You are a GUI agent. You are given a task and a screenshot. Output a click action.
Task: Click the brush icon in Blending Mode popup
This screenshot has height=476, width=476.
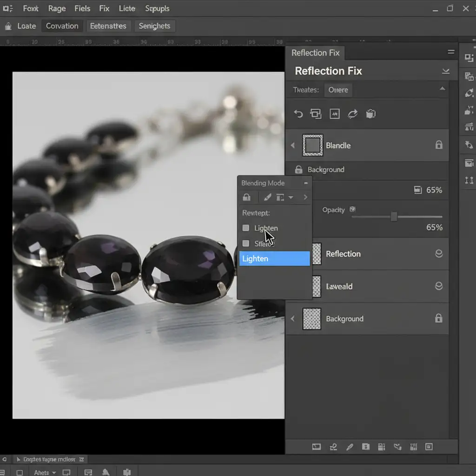pos(267,197)
